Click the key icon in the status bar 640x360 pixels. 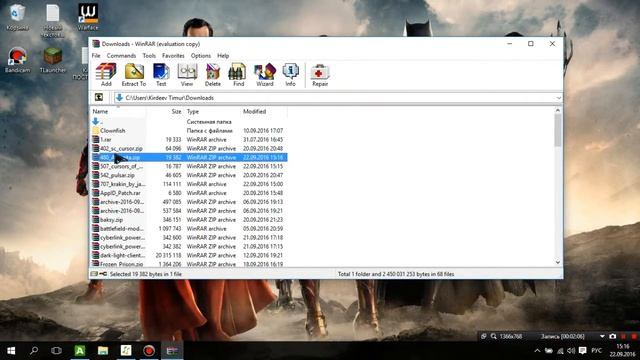pyautogui.click(x=103, y=274)
